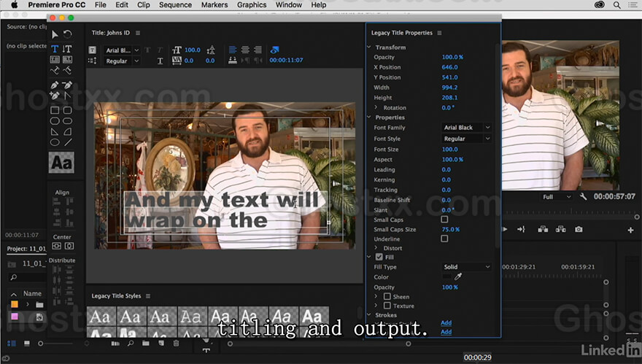
Task: Click the Roll/Crawl Options icon
Action: [x=93, y=61]
